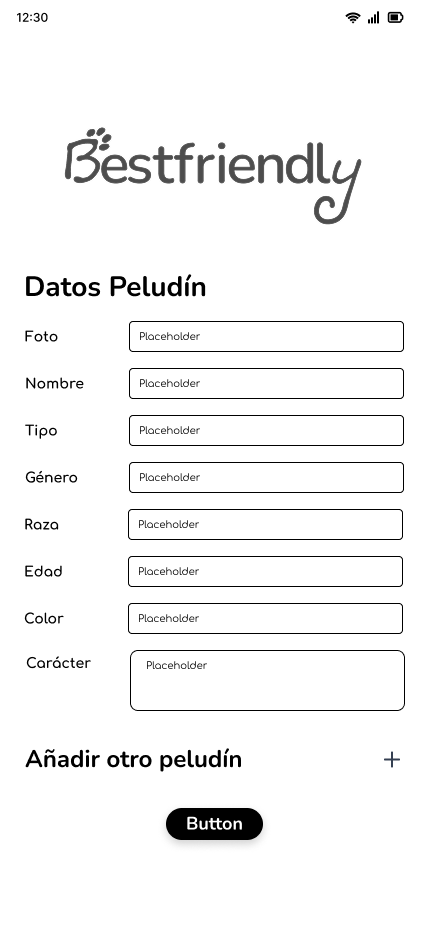Tap the paw print above the logo
Screen dimensions: 428x926
(98, 138)
